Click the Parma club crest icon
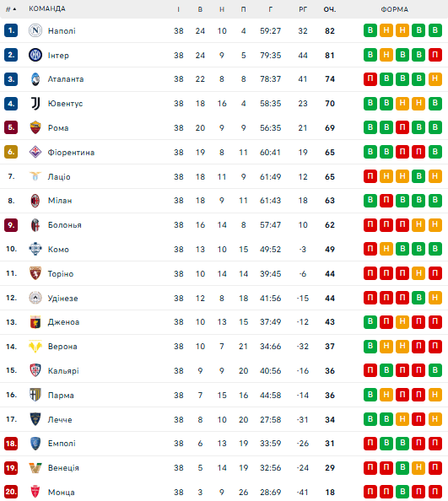This screenshot has height=501, width=448. pyautogui.click(x=35, y=395)
